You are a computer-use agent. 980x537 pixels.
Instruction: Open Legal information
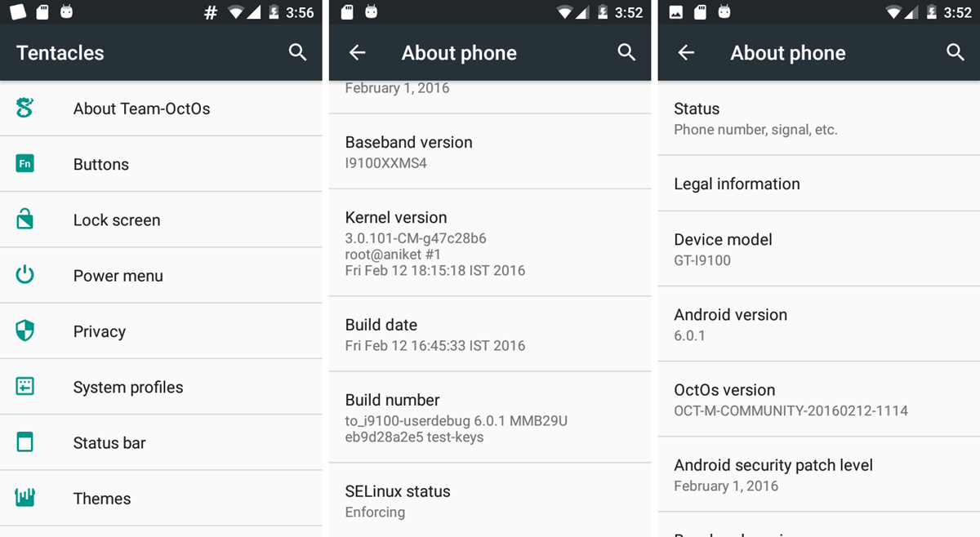pos(819,184)
